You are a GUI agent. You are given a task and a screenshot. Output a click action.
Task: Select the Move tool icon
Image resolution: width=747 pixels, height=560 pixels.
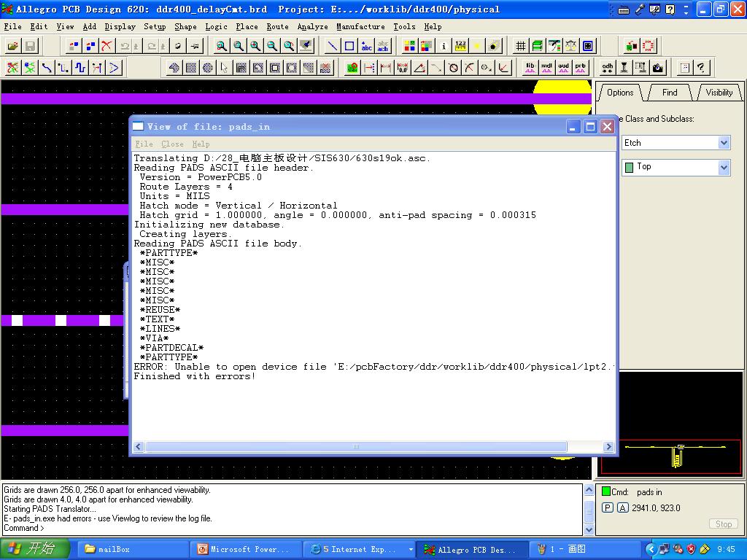[x=74, y=46]
